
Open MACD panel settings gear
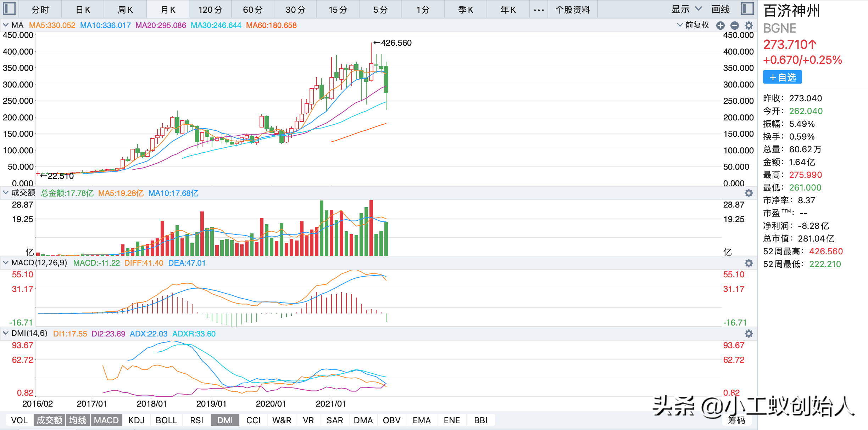point(749,263)
